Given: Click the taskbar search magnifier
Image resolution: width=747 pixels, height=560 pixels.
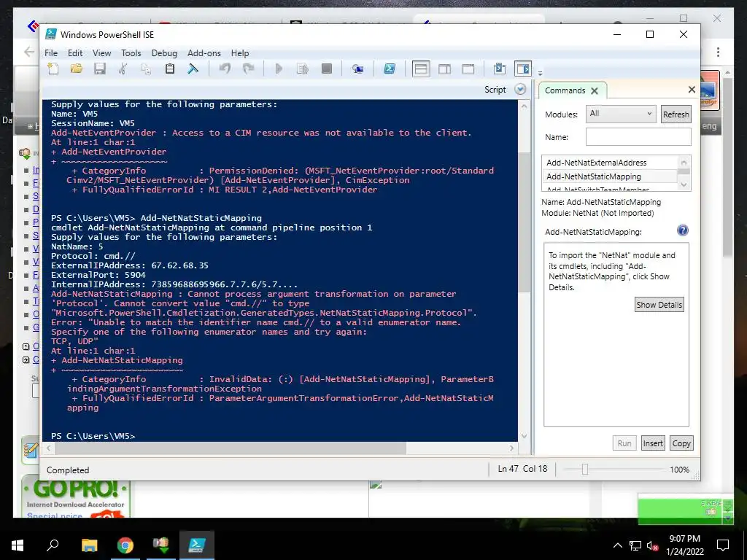Looking at the screenshot, I should click(x=53, y=545).
